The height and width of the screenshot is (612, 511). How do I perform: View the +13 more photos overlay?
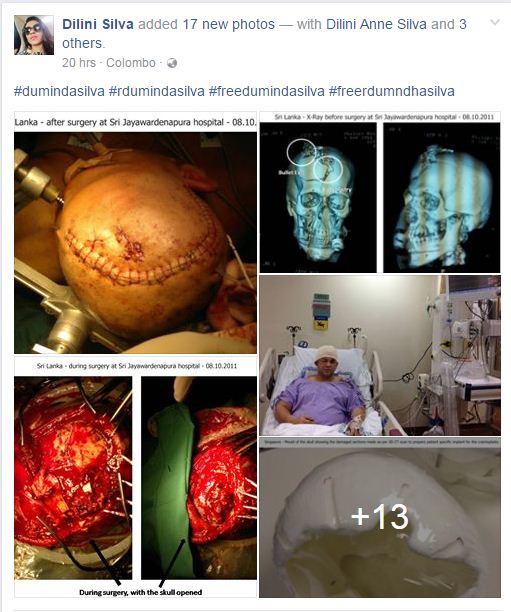pos(380,518)
